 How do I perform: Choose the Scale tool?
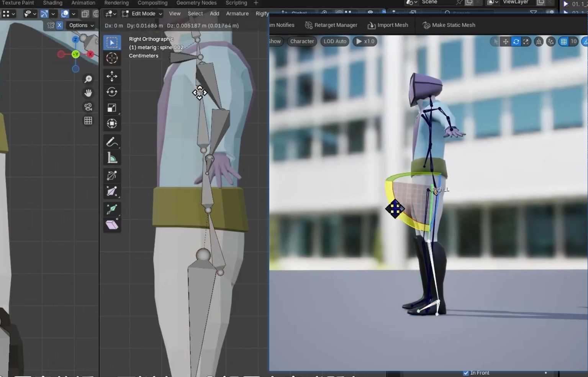coord(112,108)
